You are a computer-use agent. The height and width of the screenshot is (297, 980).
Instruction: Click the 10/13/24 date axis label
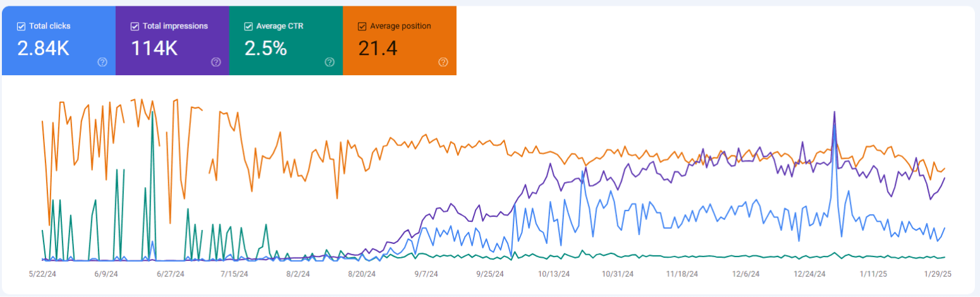[554, 274]
